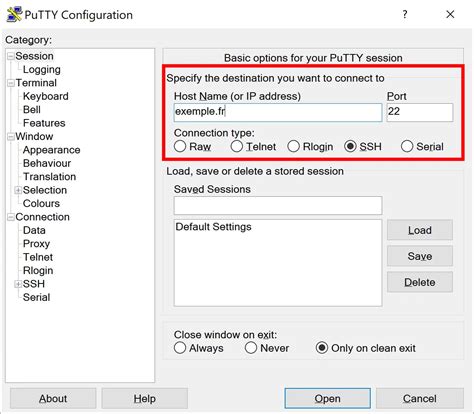This screenshot has height=414, width=474.
Task: Click the Port field showing 22
Action: pyautogui.click(x=420, y=112)
